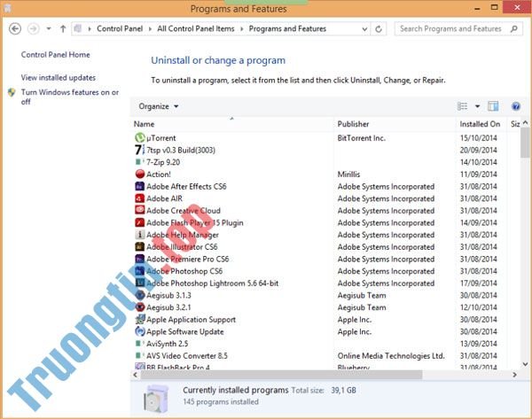532x419 pixels.
Task: Select the Adobe Photoshop CS6 entry name
Action: [x=184, y=271]
